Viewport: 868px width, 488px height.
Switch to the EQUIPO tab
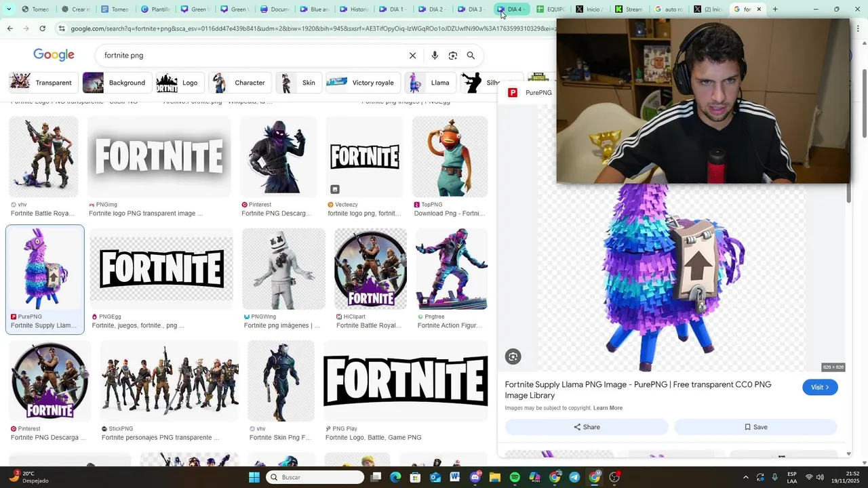[x=550, y=9]
